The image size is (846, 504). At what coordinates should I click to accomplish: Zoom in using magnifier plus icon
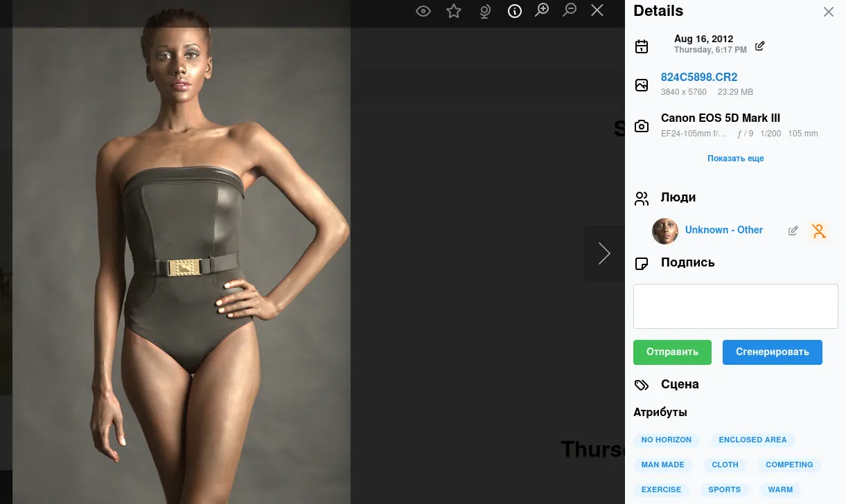(542, 10)
